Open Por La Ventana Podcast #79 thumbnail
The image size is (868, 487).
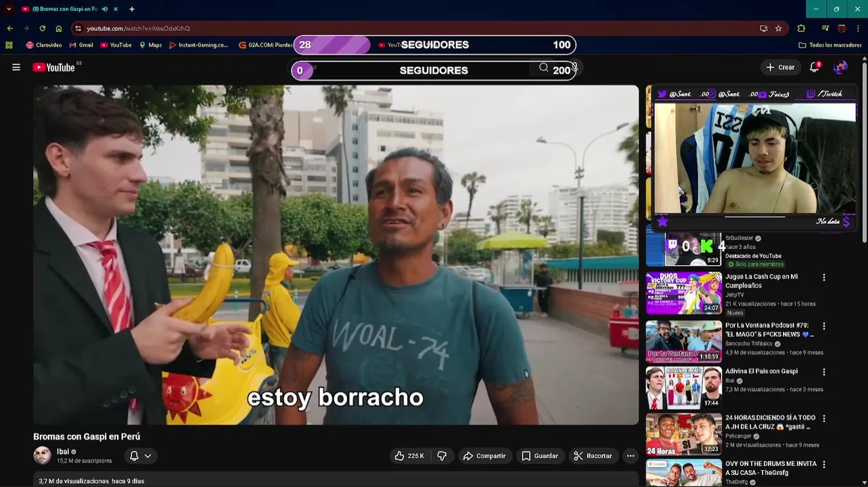(x=683, y=342)
